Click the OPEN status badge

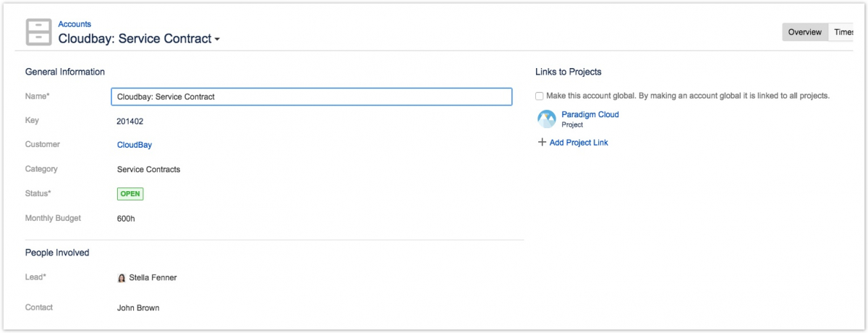coord(130,194)
